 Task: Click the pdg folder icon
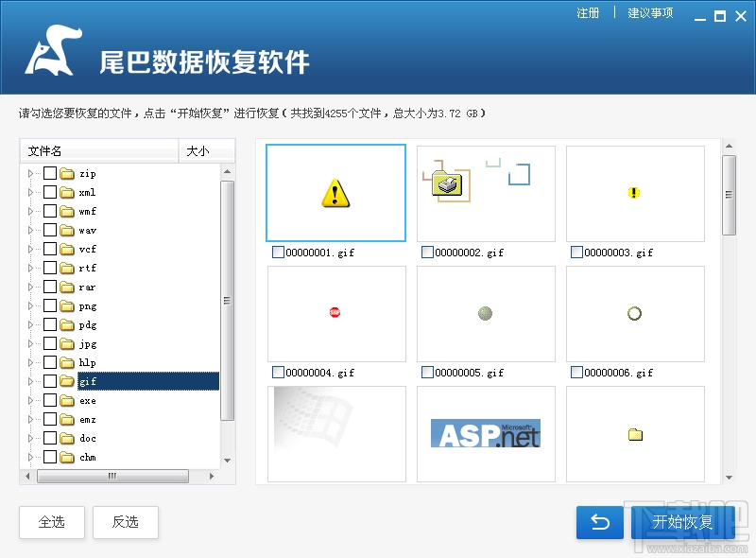[67, 324]
